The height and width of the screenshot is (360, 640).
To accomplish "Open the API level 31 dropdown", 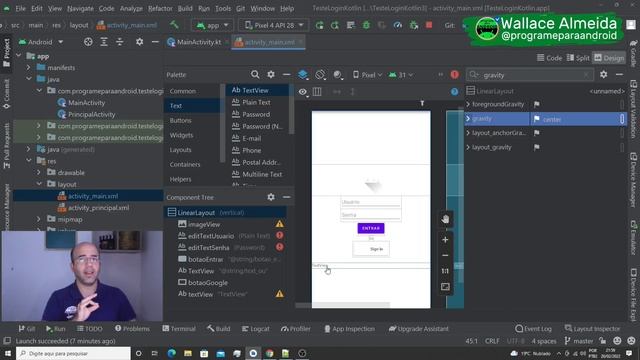I will pyautogui.click(x=401, y=75).
